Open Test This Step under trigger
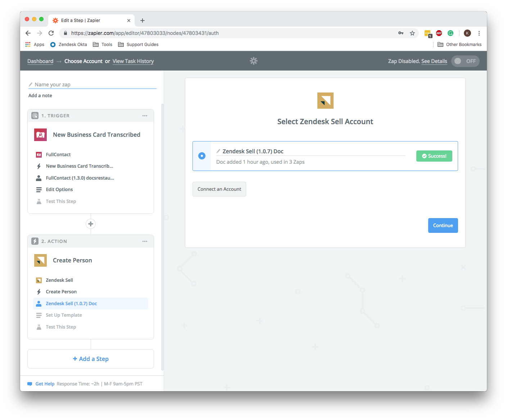This screenshot has height=420, width=507. [91, 201]
